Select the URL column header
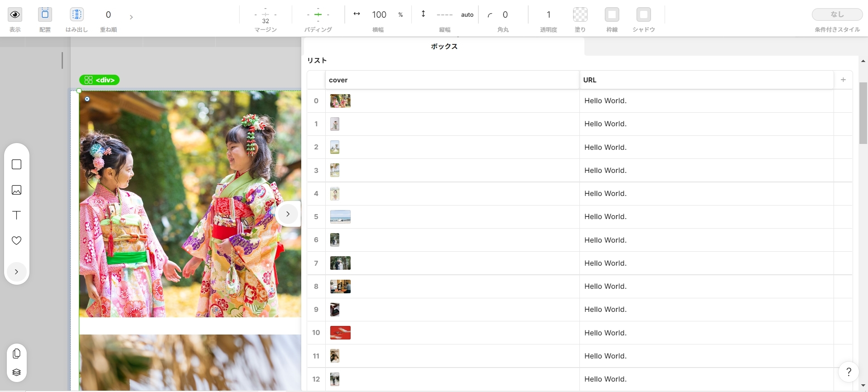The image size is (868, 392). tap(707, 80)
